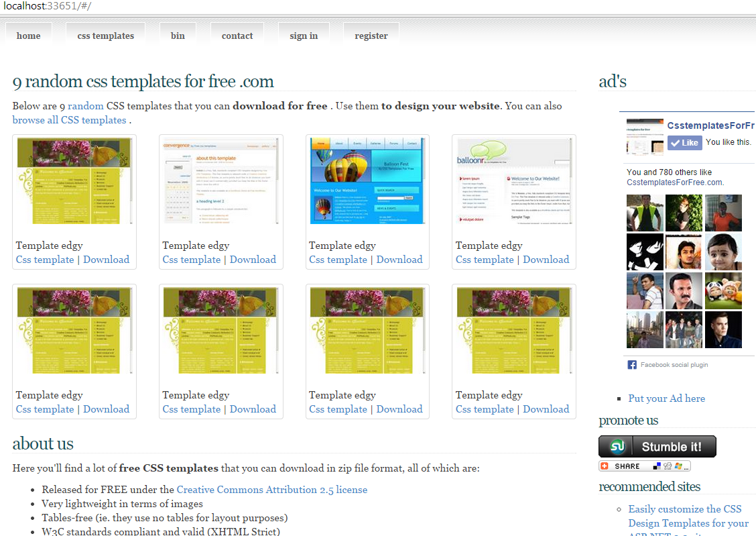The image size is (756, 536).
Task: Click Download under the Balloon Fest thumbnail
Action: point(399,260)
